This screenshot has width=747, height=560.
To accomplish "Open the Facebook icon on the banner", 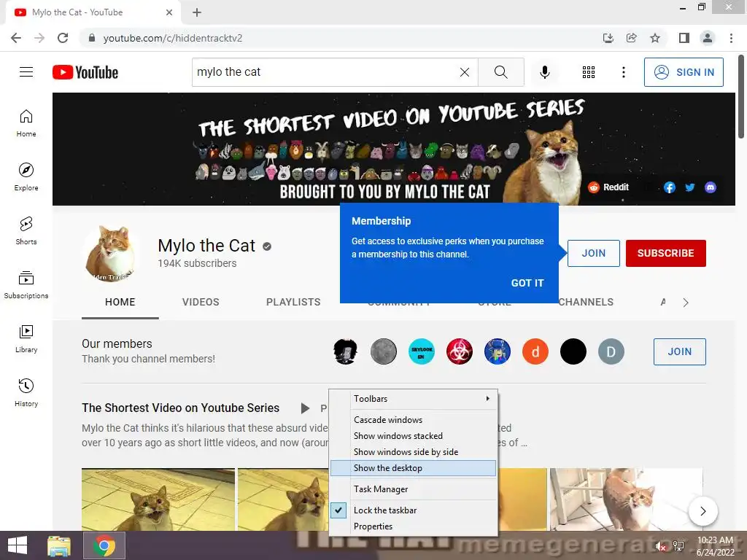I will (670, 187).
